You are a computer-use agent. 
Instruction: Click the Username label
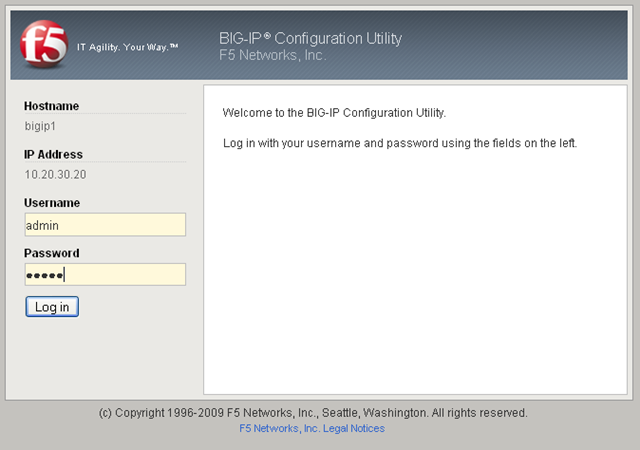(x=52, y=203)
